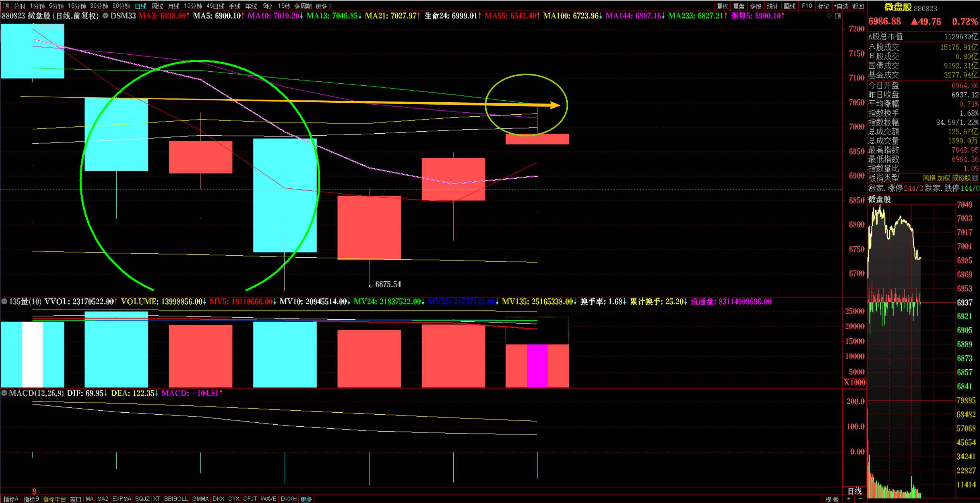This screenshot has height=503, width=980.
Task: Select the 5分钟 timeframe
Action: (x=56, y=6)
